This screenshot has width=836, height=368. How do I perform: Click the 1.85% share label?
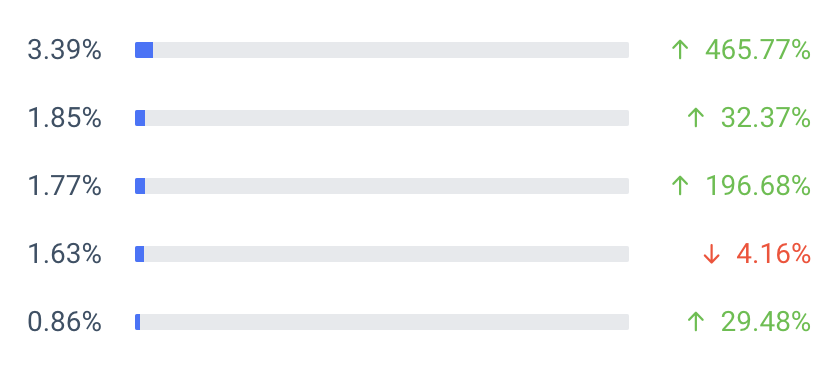point(65,118)
